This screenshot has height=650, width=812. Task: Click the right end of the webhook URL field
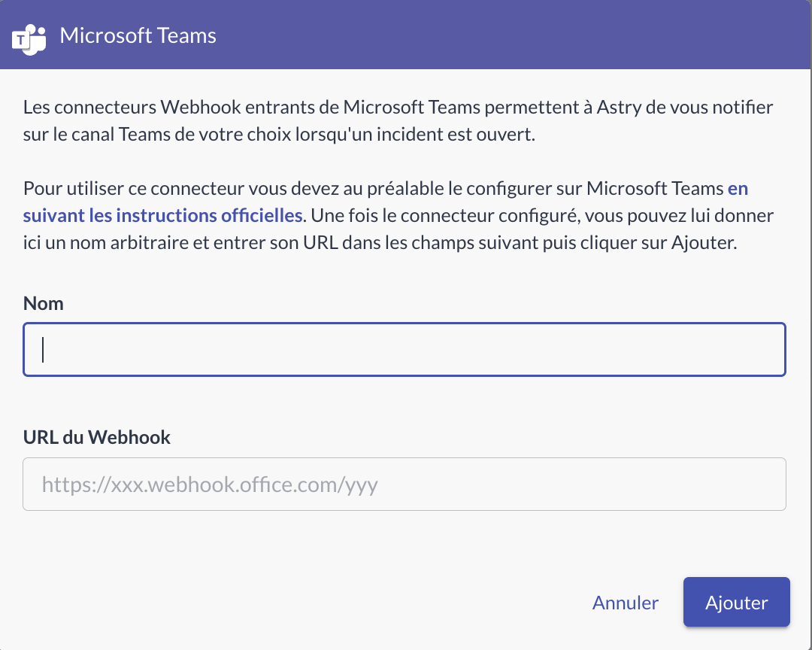pyautogui.click(x=767, y=484)
